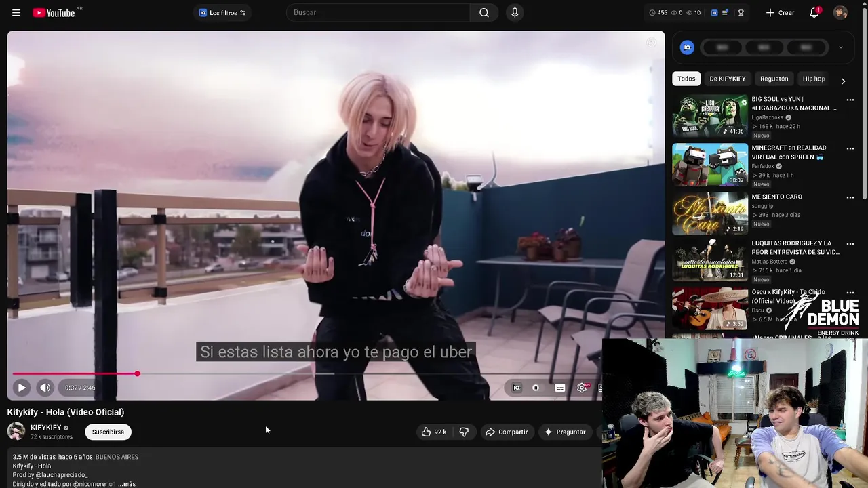Select the Todos filter chip
The height and width of the screenshot is (488, 868).
(686, 79)
